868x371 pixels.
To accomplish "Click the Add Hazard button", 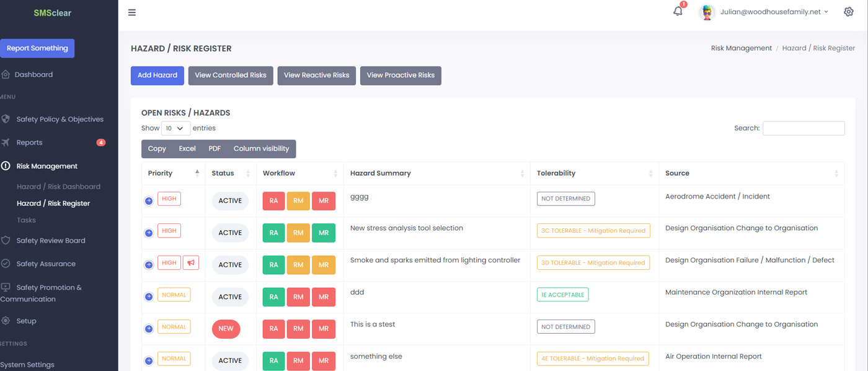I will (x=157, y=76).
